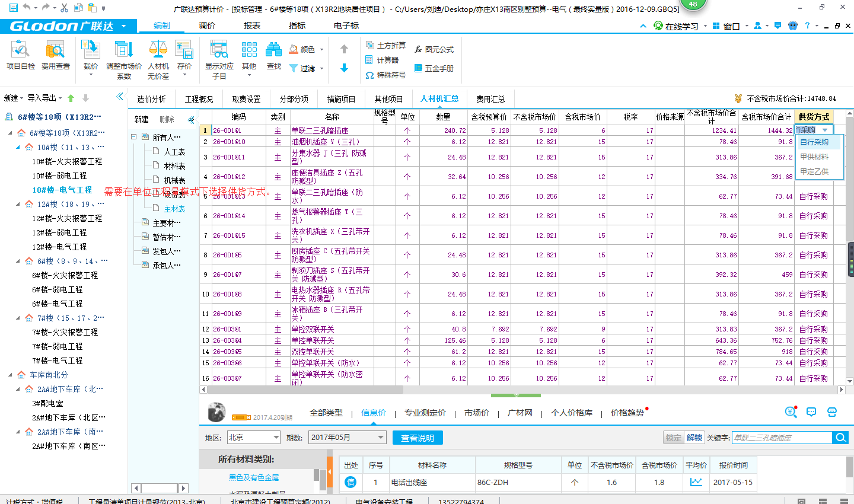Select the 人工表 node
Screen dimensions: 854x504
tap(174, 152)
